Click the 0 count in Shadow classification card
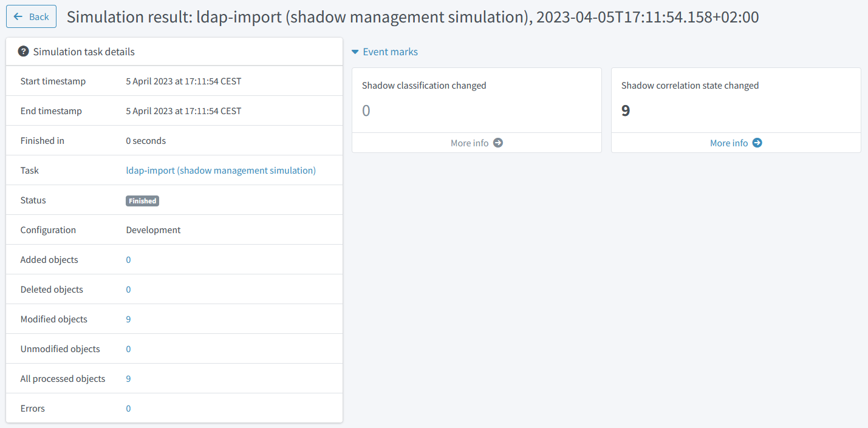The width and height of the screenshot is (868, 428). point(366,111)
